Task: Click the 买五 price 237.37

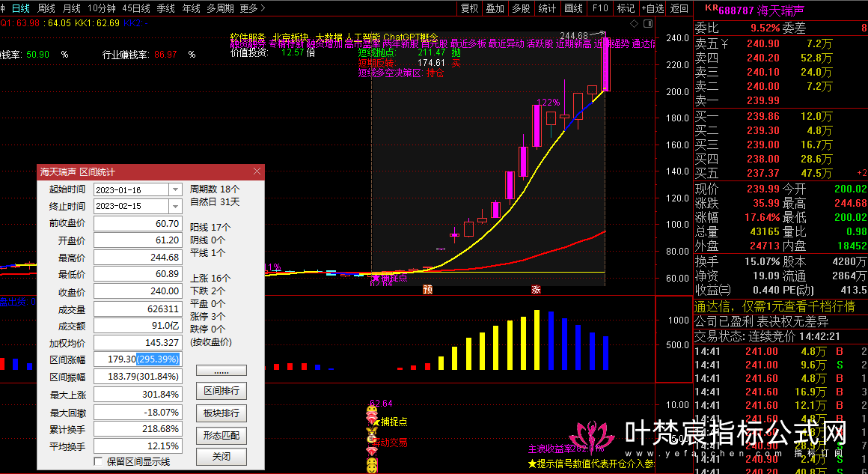Action: pyautogui.click(x=762, y=173)
